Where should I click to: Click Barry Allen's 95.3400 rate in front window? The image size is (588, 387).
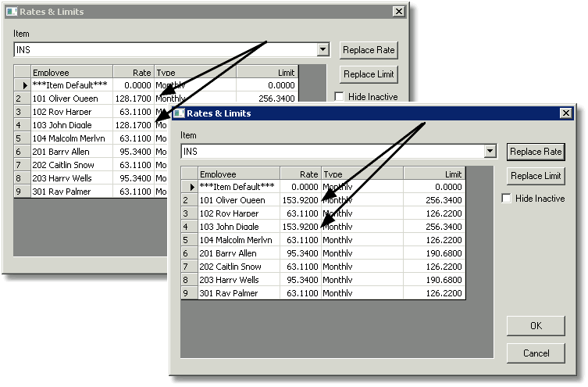click(x=301, y=253)
